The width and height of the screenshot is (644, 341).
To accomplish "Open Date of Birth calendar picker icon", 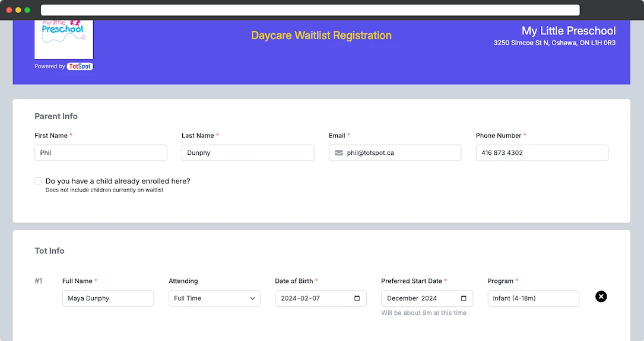I will click(x=357, y=298).
